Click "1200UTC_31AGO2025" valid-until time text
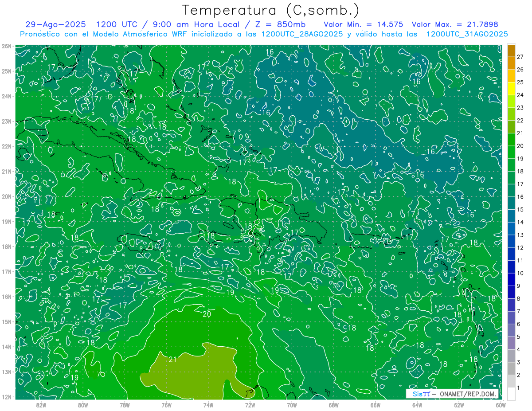The width and height of the screenshot is (532, 411). tap(467, 34)
